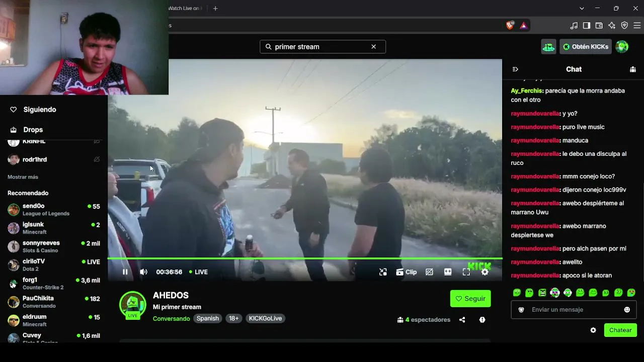Image resolution: width=644 pixels, height=362 pixels.
Task: Open video player settings gear
Action: pyautogui.click(x=485, y=272)
